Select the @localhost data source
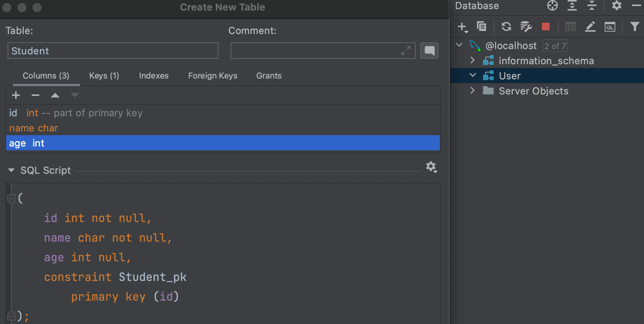Screen dimensions: 644x324 click(511, 46)
